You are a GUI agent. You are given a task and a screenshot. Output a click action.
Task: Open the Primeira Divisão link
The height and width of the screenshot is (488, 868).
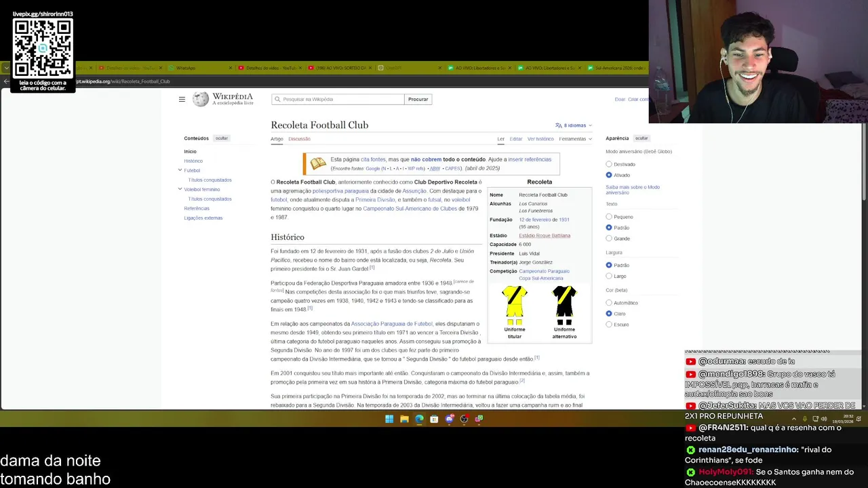tap(375, 200)
